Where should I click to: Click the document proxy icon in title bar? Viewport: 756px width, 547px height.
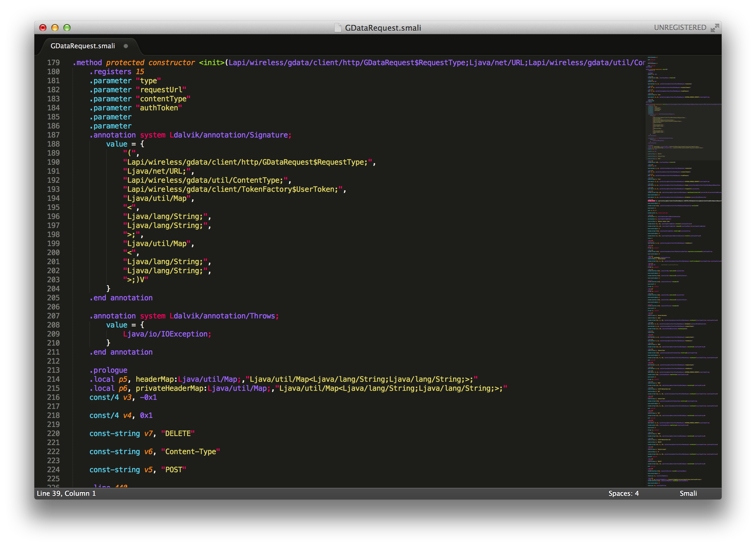click(x=338, y=28)
